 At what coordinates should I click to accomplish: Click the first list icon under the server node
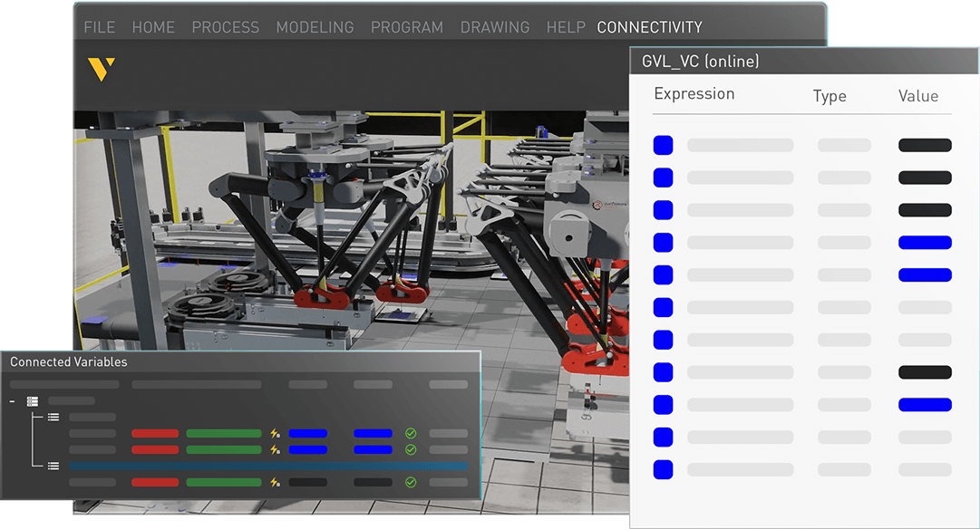tap(53, 418)
